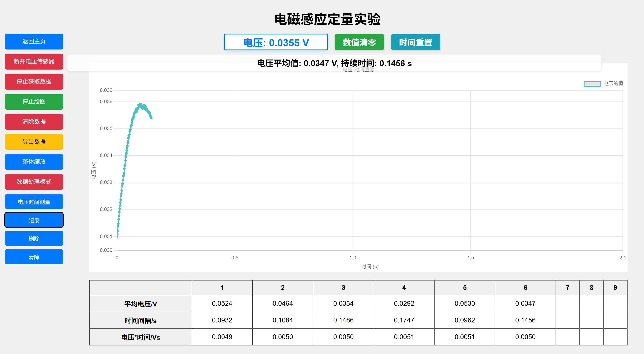Click 整体缩放 to zoom whole chart
The width and height of the screenshot is (644, 354).
coord(34,161)
